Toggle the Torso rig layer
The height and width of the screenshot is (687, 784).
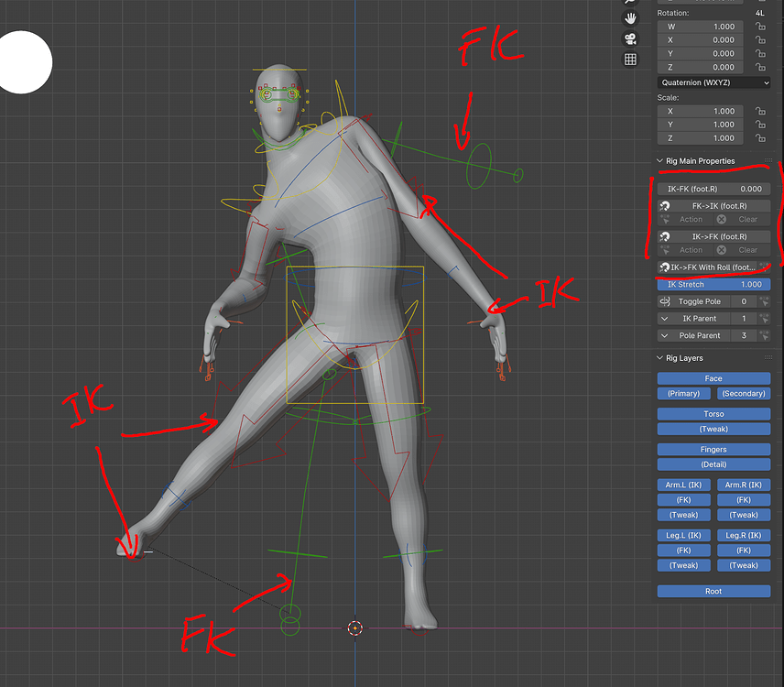point(713,414)
